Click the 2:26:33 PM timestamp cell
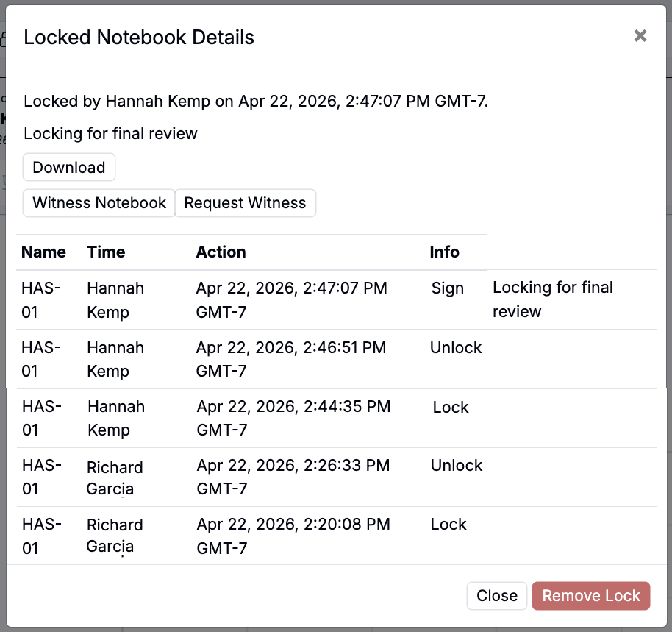 click(293, 477)
